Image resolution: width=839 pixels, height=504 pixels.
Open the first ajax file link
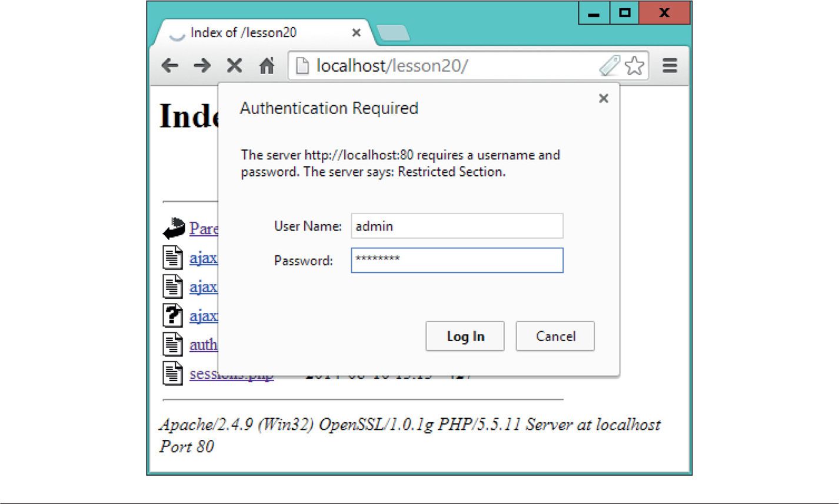click(x=204, y=258)
